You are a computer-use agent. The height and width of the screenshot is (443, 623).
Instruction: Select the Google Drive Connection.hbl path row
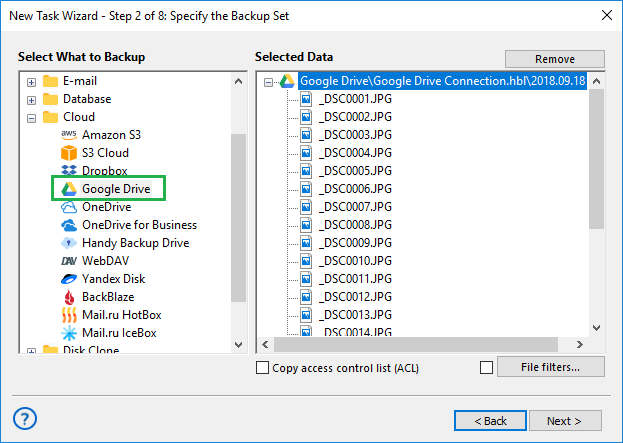(x=443, y=81)
